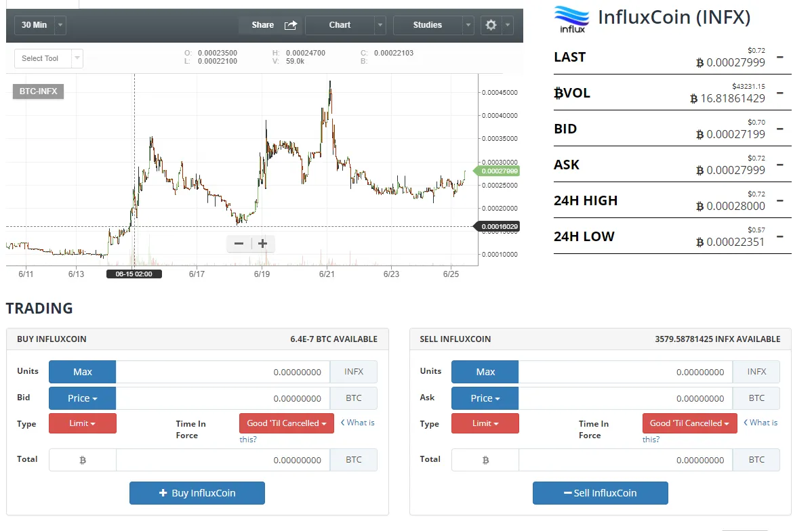Open Sell Time In Force Good 'Til Cancelled
Screen dimensions: 812x531
[x=690, y=423]
